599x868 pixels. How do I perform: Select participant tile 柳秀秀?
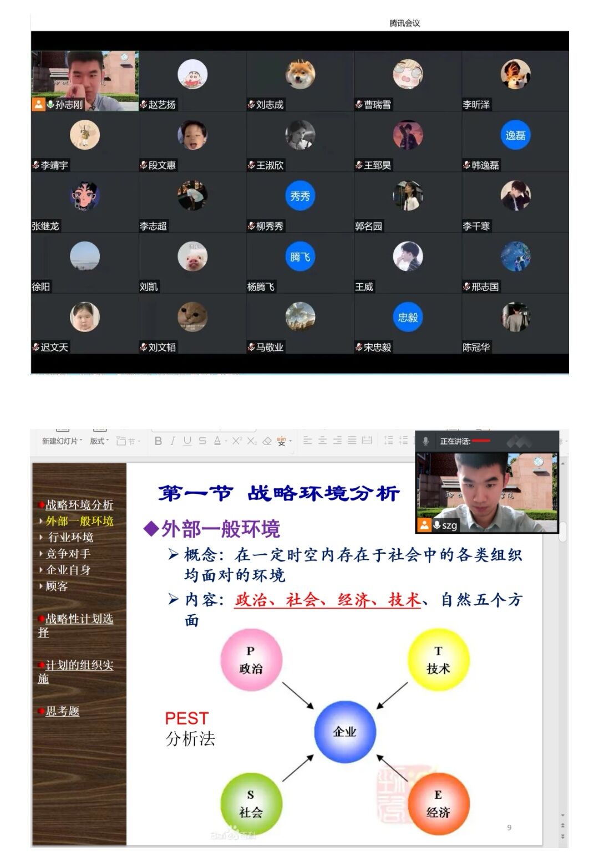coord(300,202)
